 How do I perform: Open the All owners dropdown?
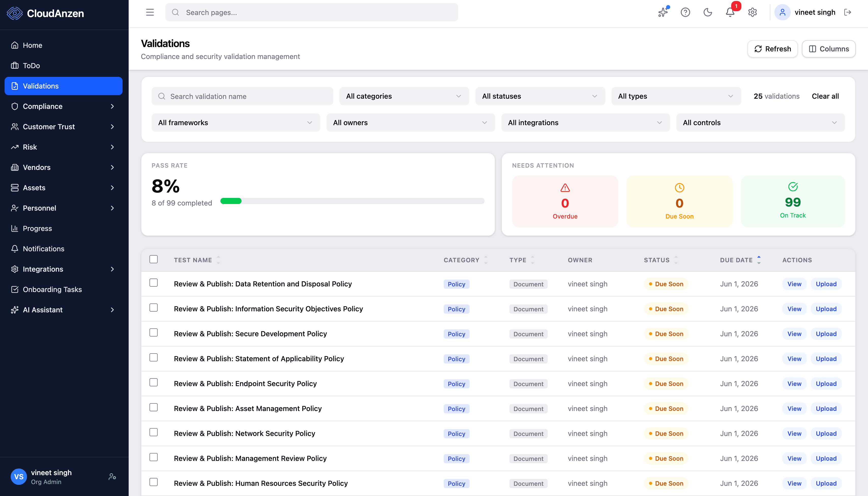tap(410, 123)
